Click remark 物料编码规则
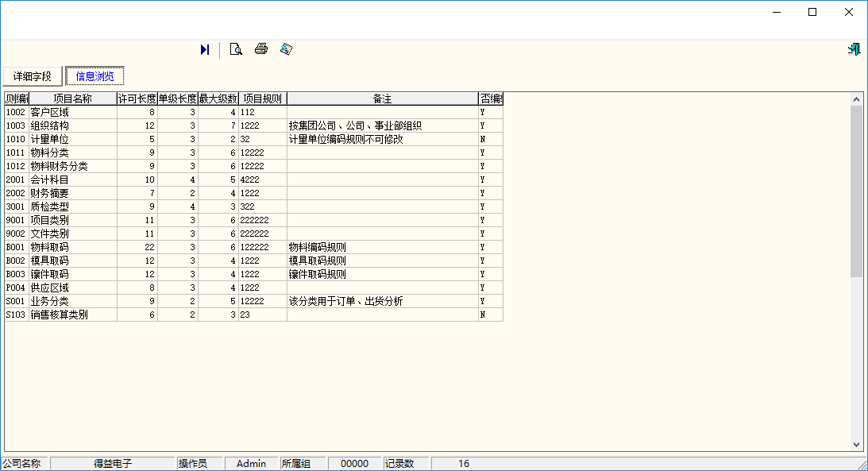Image resolution: width=868 pixels, height=471 pixels. (317, 247)
